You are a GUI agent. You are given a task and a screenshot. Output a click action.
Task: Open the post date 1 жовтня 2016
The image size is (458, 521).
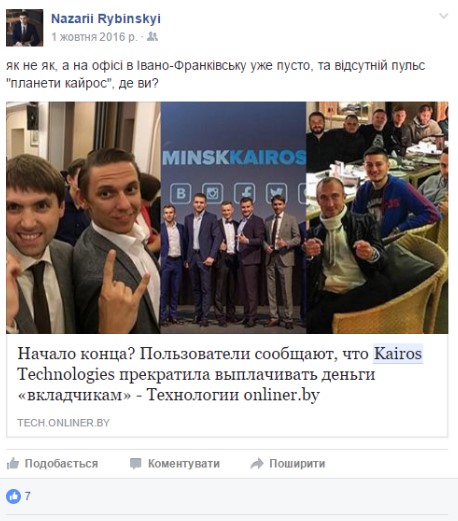[94, 37]
